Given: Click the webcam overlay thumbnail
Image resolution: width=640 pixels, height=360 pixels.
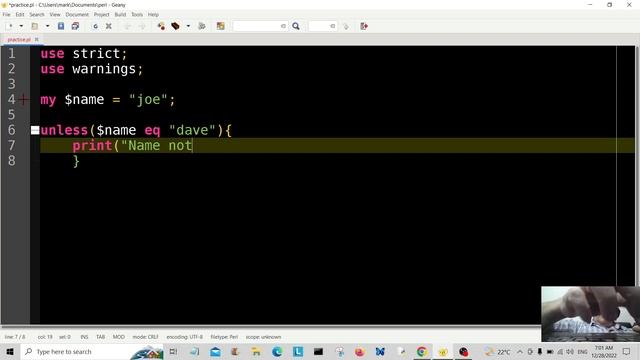Looking at the screenshot, I should (590, 313).
